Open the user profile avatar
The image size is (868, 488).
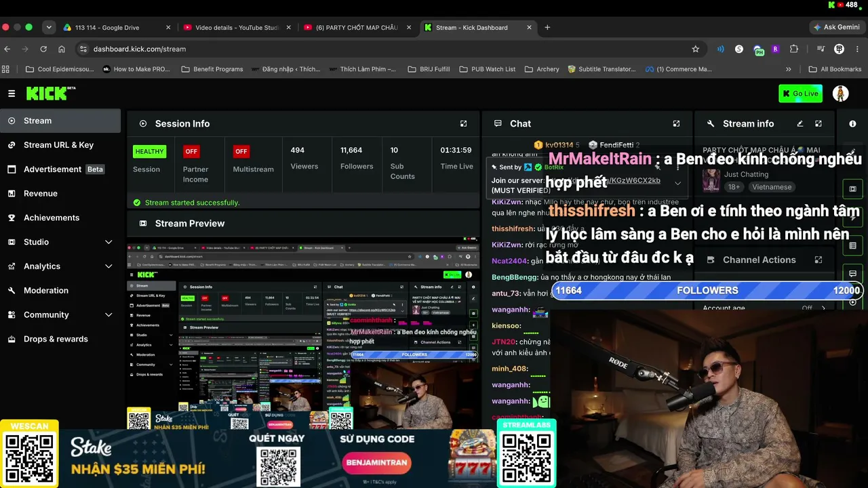coord(841,94)
